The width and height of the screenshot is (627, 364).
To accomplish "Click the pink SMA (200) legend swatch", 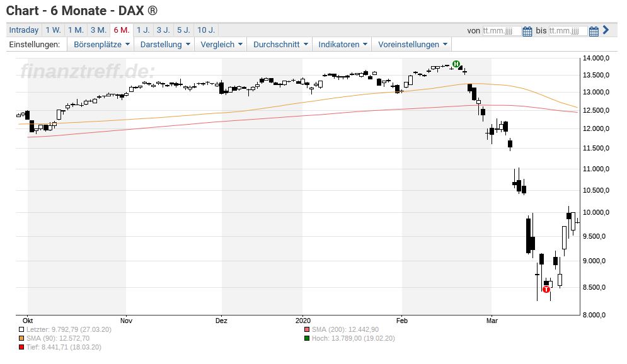I will (307, 329).
